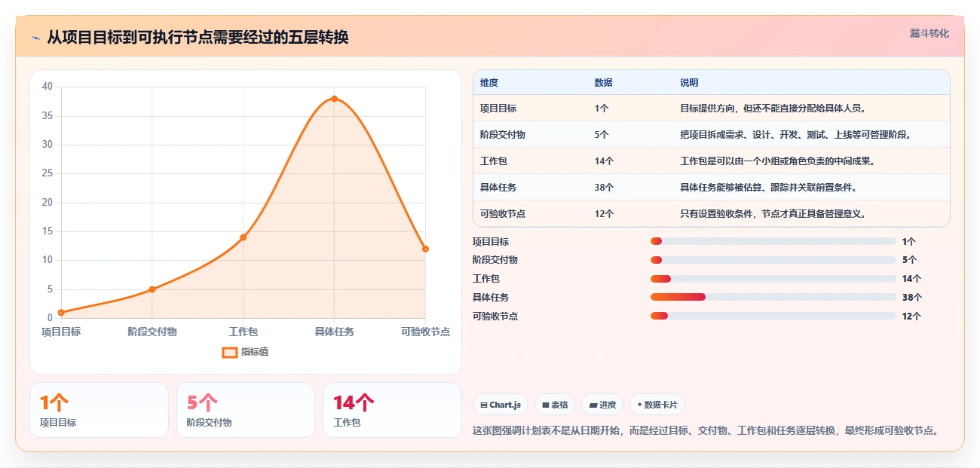Click the 阶段交付物 label on the chart x-axis

[x=152, y=332]
